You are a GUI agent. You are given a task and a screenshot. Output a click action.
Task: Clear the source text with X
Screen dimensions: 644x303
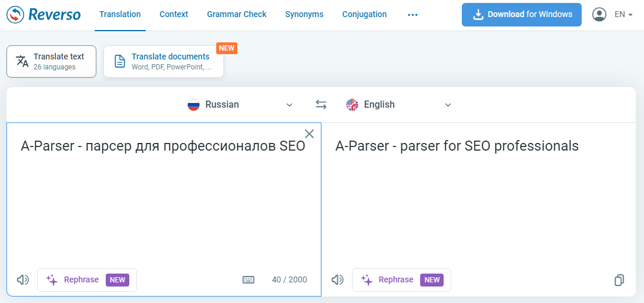pos(309,134)
